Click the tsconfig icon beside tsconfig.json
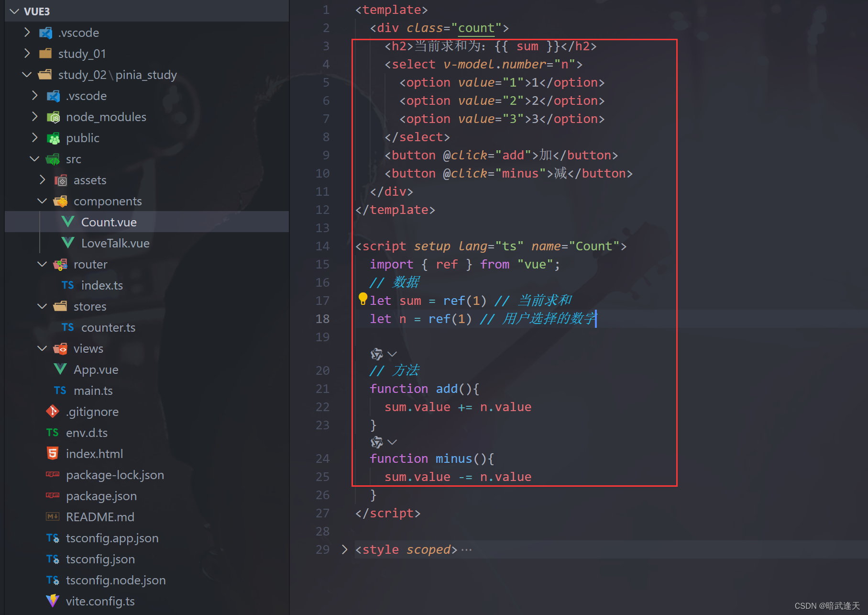The image size is (868, 615). (53, 559)
